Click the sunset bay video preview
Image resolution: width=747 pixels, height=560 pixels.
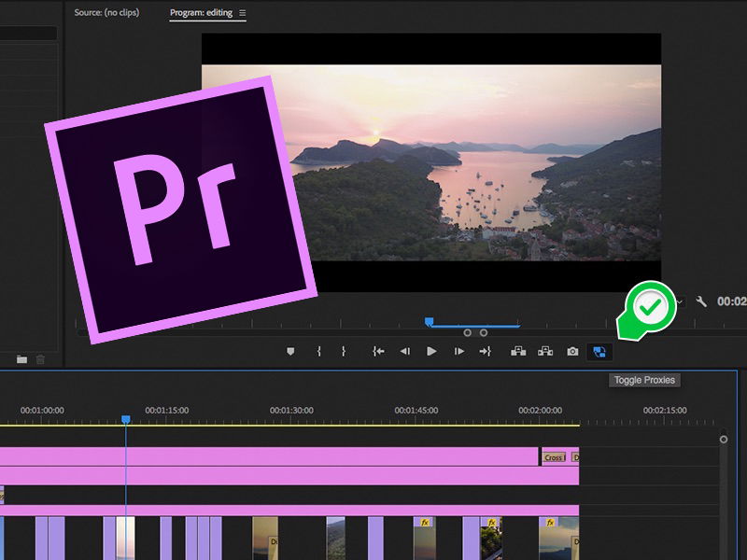pyautogui.click(x=431, y=162)
